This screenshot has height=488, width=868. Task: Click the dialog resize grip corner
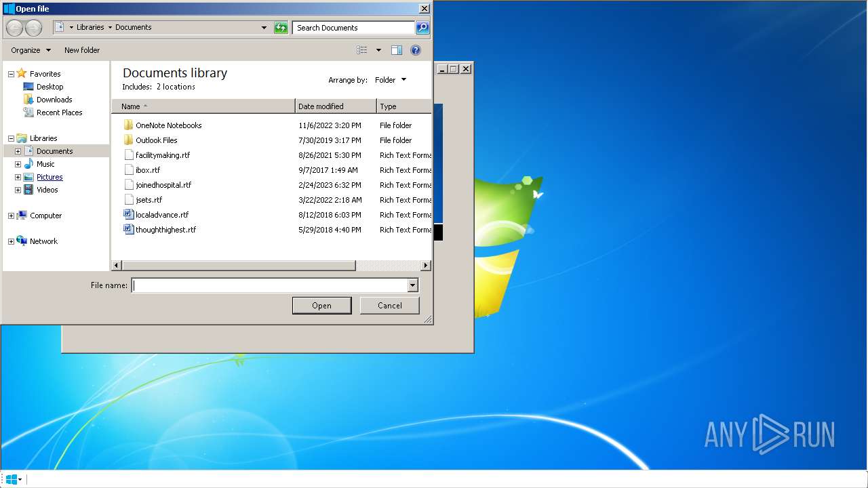[428, 319]
